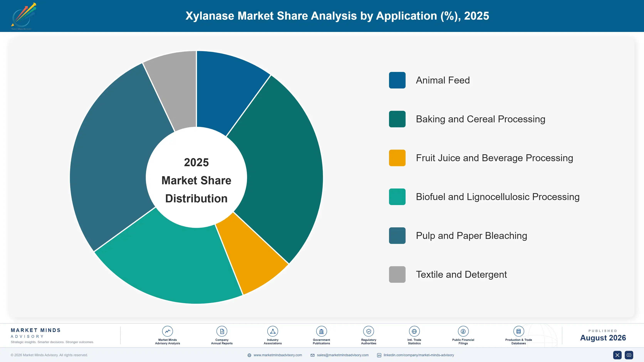The image size is (644, 362).
Task: Click the email envelope icon in footer
Action: pos(313,355)
